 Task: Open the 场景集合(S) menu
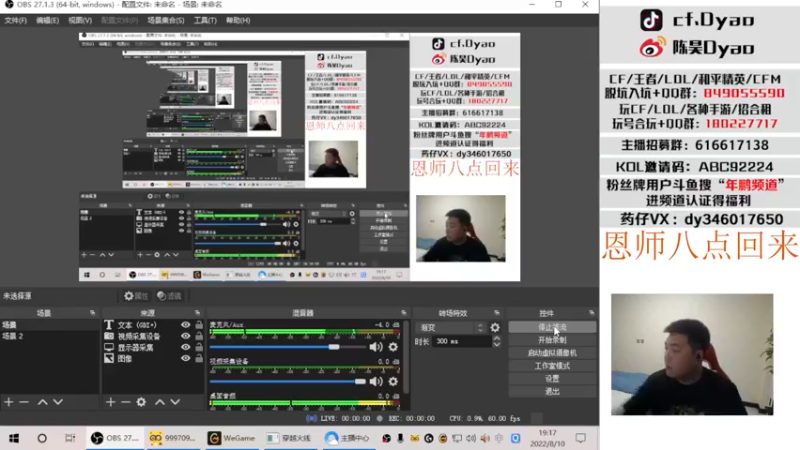[x=166, y=20]
